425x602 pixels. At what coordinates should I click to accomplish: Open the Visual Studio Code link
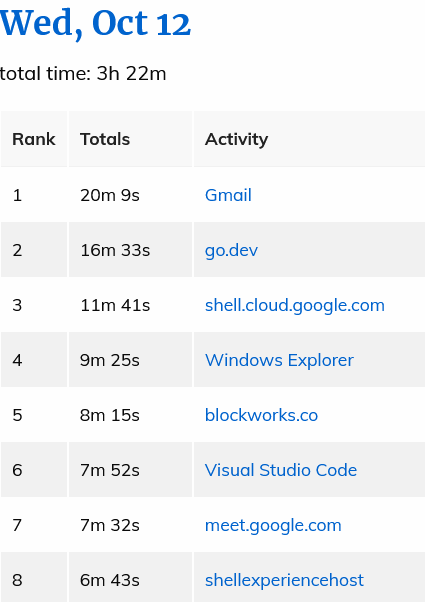coord(281,470)
